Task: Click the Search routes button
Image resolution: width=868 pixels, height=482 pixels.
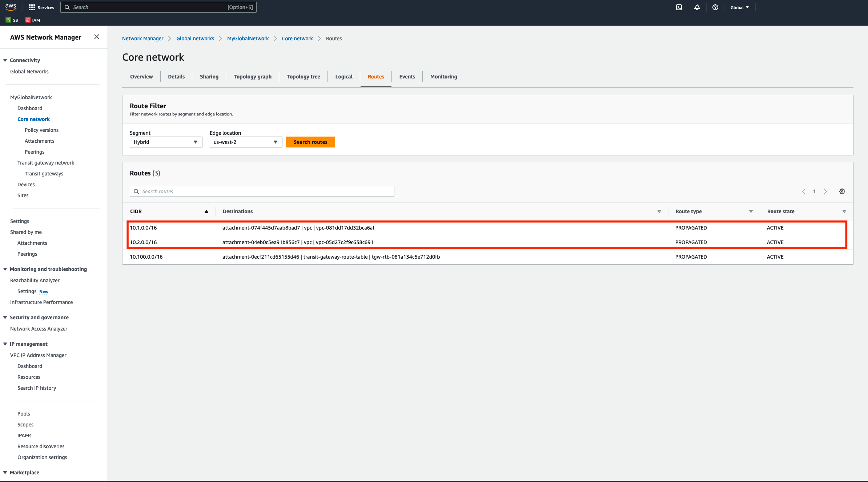Action: tap(310, 142)
